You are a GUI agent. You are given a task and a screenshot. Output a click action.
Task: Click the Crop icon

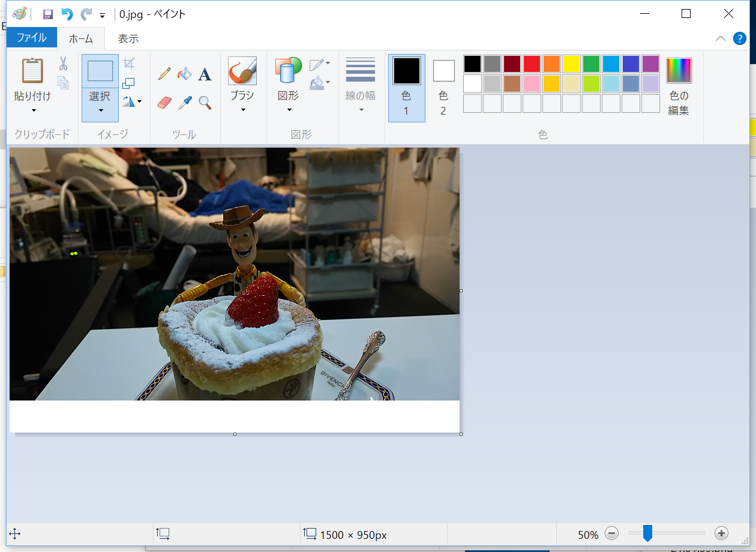click(129, 64)
